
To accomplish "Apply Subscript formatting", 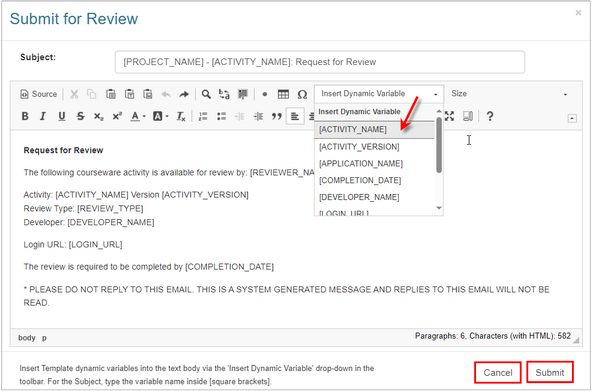I will click(x=98, y=116).
